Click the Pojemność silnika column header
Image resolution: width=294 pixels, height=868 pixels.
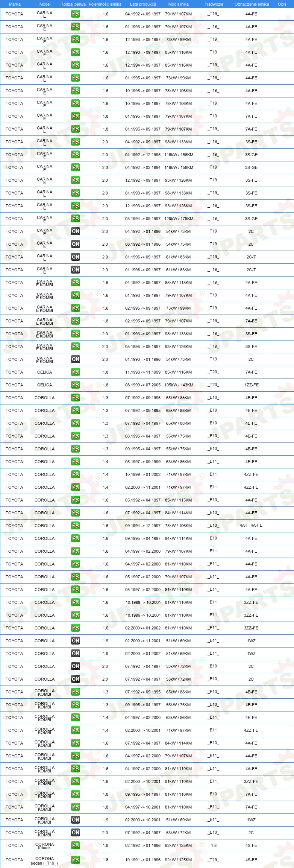pyautogui.click(x=105, y=4)
